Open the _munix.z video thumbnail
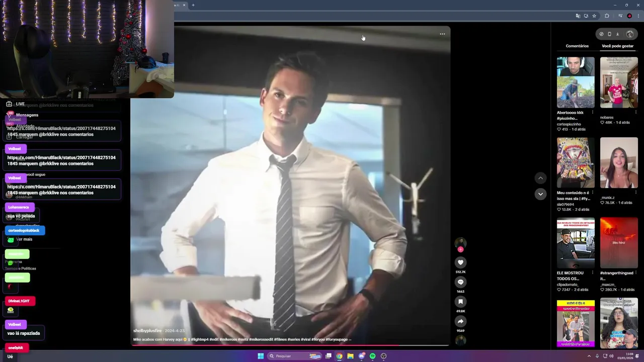 tap(619, 162)
